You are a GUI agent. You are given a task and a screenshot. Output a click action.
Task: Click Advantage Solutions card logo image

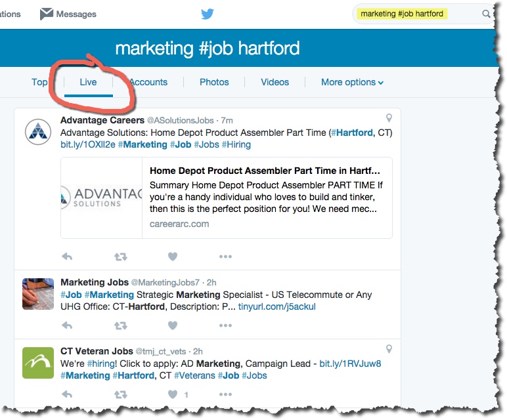[102, 198]
